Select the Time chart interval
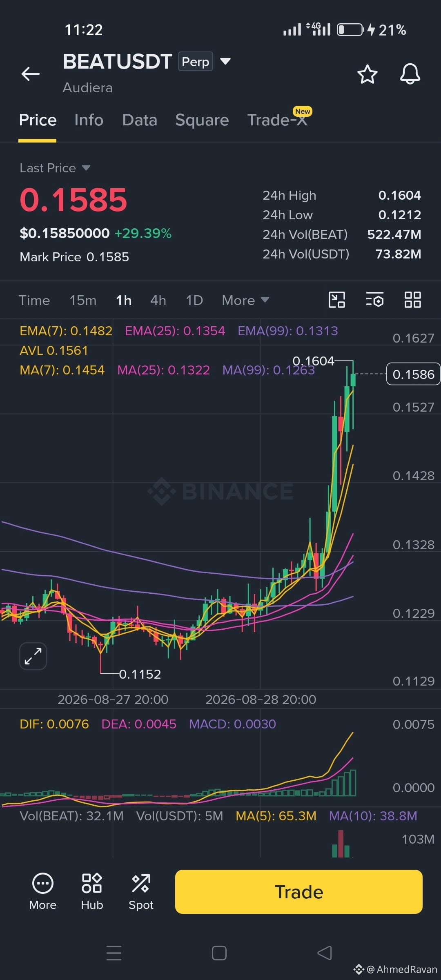The image size is (441, 980). click(x=34, y=300)
